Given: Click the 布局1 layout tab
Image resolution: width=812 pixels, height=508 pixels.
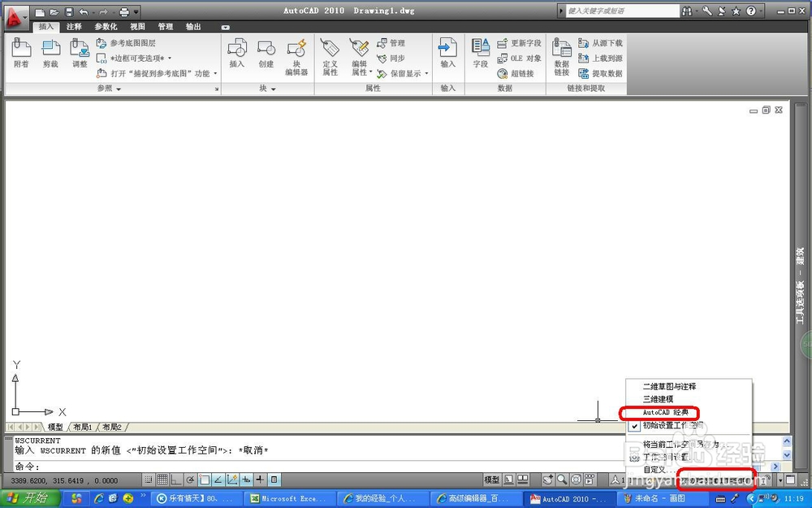Looking at the screenshot, I should (x=82, y=428).
